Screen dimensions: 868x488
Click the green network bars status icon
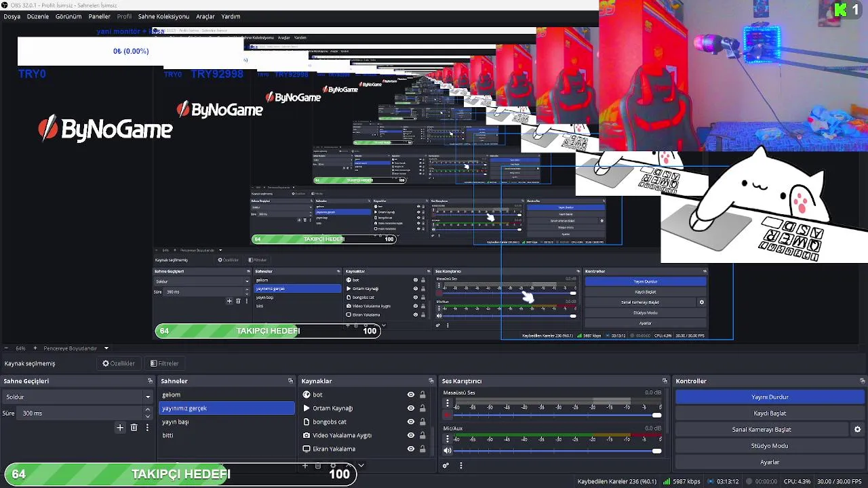[667, 481]
